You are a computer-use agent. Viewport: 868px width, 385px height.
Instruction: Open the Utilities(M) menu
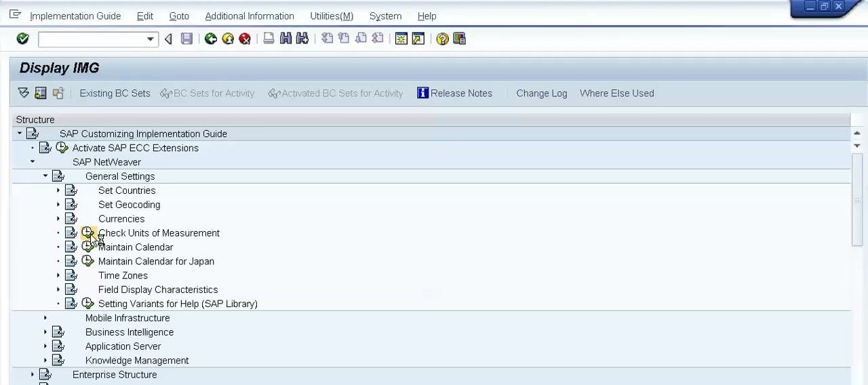pyautogui.click(x=332, y=16)
